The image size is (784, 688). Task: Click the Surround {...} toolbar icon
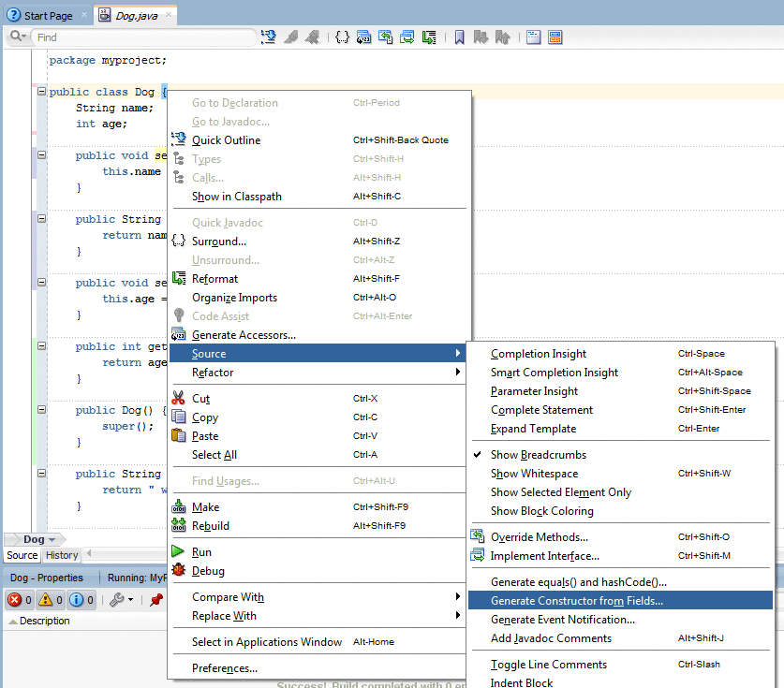342,37
